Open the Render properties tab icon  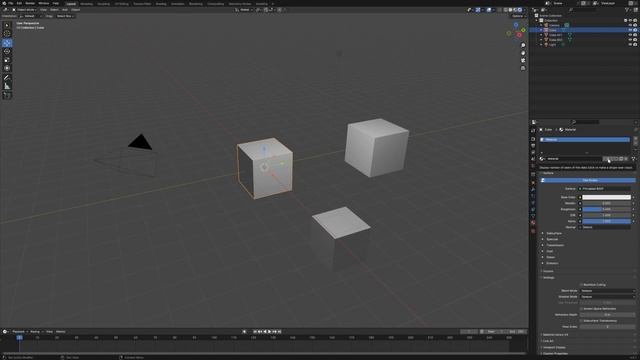click(533, 139)
